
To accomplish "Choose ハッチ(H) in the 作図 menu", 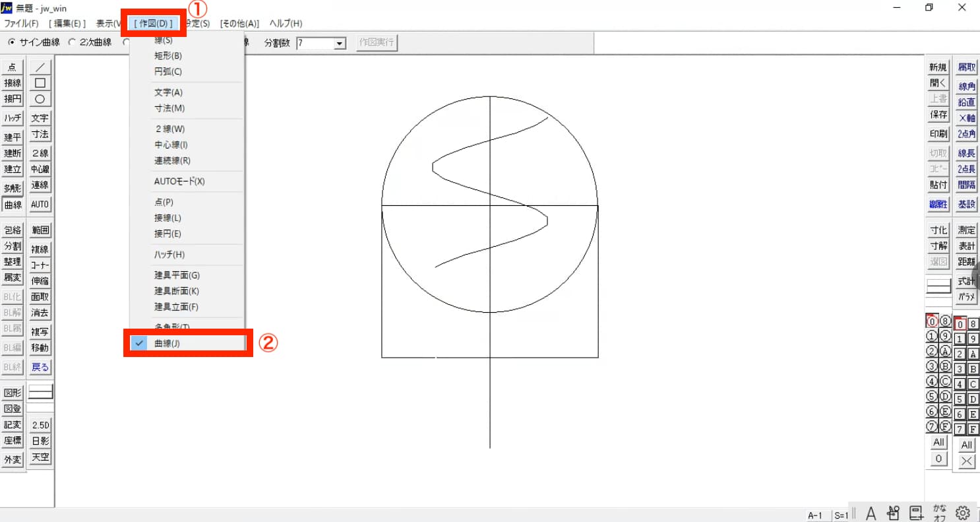I will point(187,255).
